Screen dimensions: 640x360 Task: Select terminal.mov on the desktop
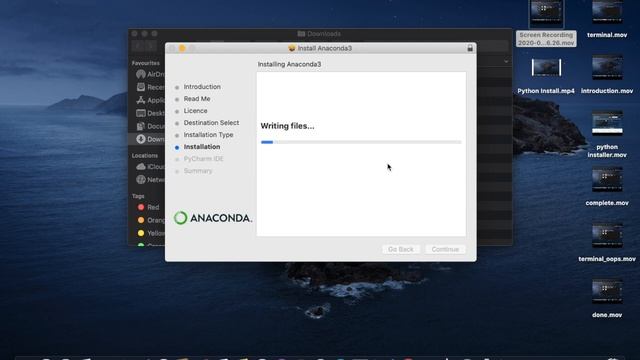coord(607,20)
